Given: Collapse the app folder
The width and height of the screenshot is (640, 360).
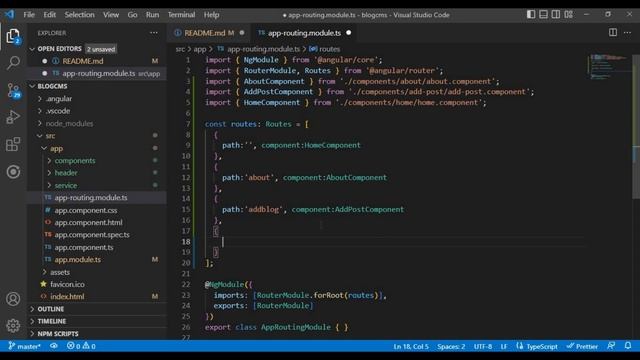Looking at the screenshot, I should pos(96,148).
